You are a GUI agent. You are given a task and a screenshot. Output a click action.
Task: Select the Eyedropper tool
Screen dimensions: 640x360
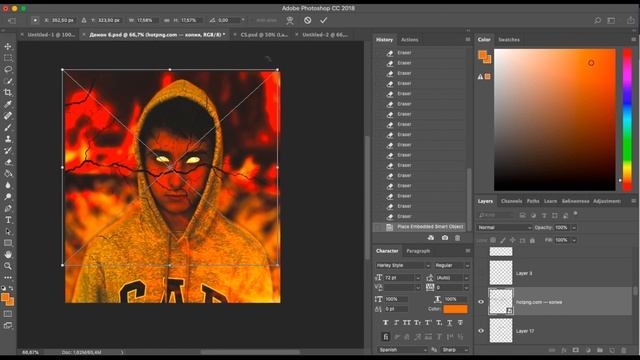pos(8,104)
